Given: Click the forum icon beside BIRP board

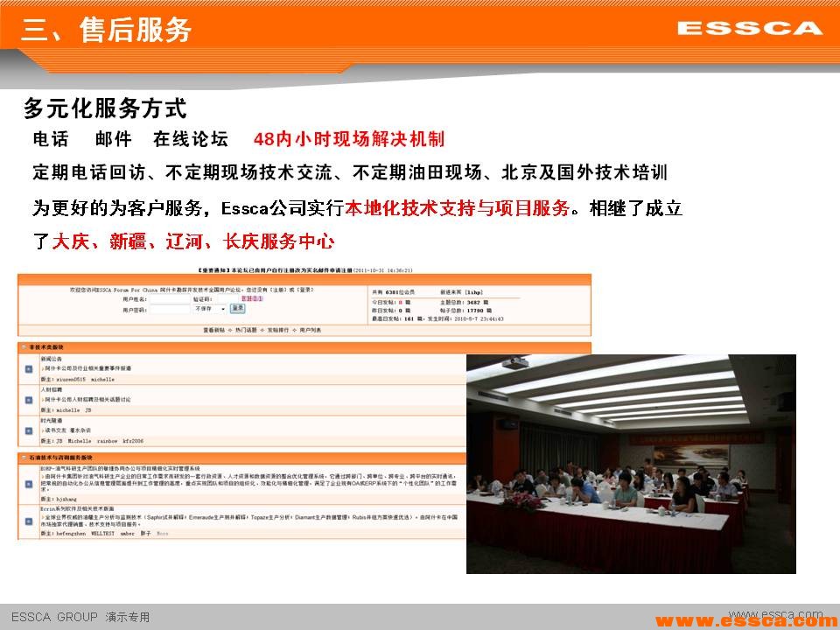Looking at the screenshot, I should pyautogui.click(x=29, y=483).
